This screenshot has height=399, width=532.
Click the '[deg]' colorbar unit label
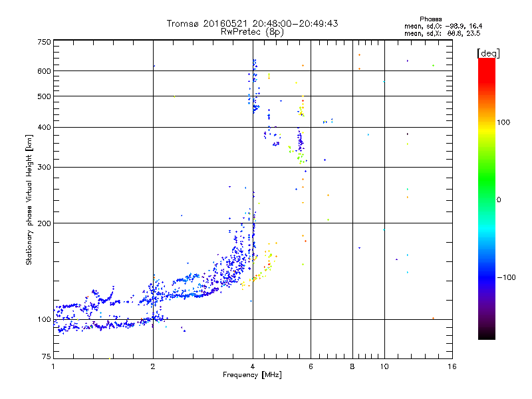[x=488, y=53]
